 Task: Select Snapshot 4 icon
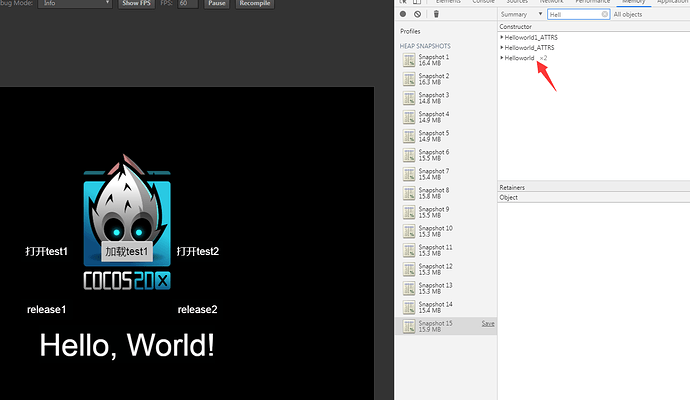[x=409, y=117]
